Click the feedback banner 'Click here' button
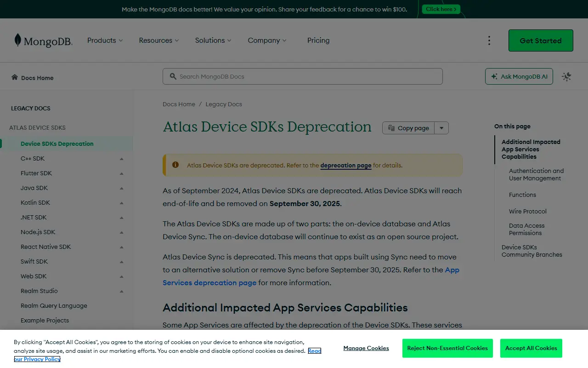588x368 pixels. (x=441, y=9)
